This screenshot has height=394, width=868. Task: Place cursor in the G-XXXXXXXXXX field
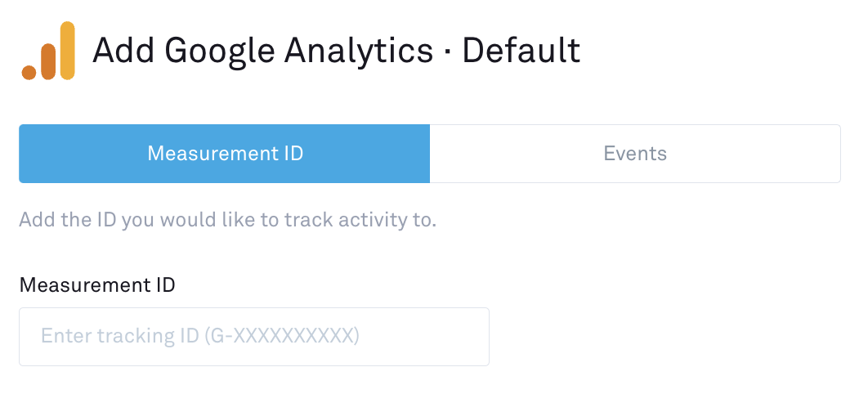(254, 337)
